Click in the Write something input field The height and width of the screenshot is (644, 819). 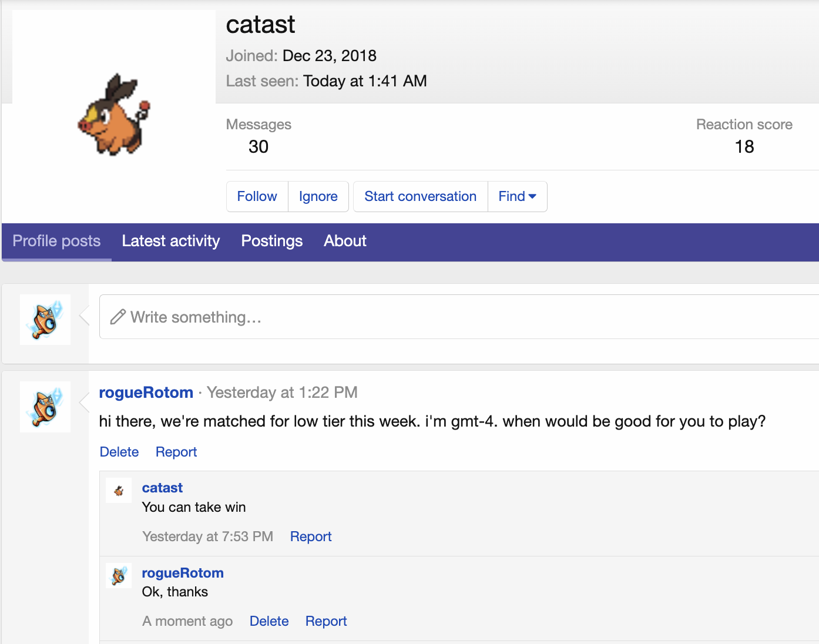click(x=458, y=317)
